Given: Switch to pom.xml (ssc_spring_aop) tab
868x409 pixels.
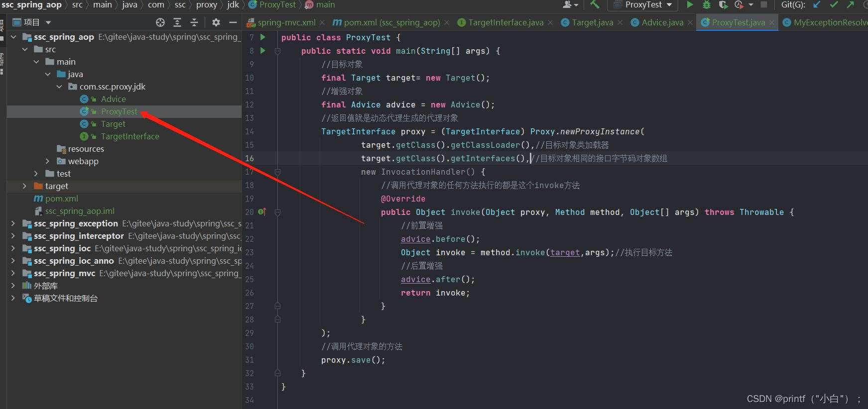Looking at the screenshot, I should [392, 22].
